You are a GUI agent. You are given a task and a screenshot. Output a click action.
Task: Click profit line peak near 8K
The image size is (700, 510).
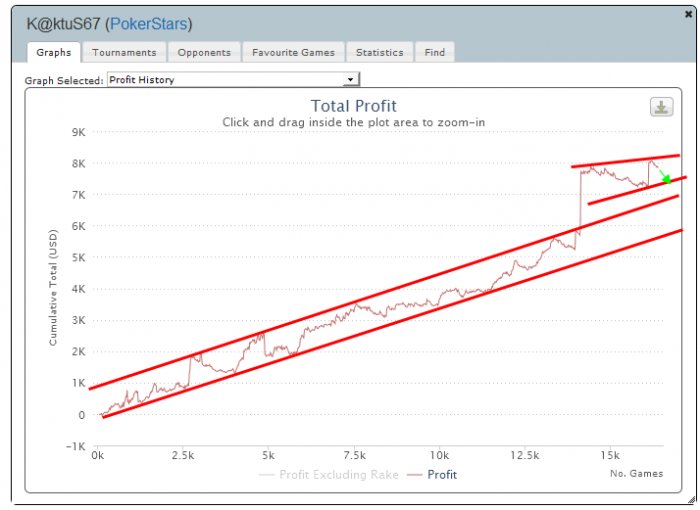pyautogui.click(x=651, y=161)
